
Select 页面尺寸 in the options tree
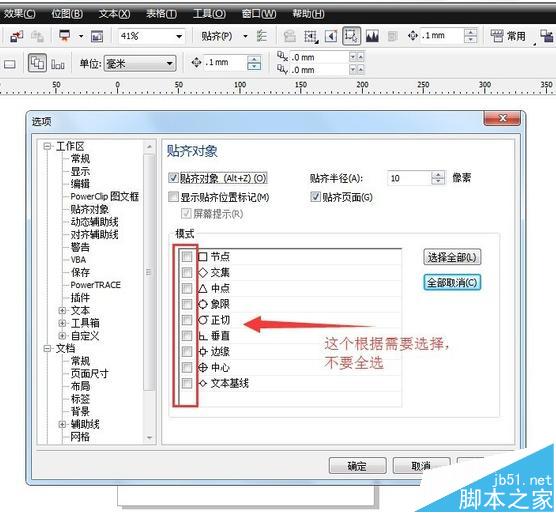[89, 373]
